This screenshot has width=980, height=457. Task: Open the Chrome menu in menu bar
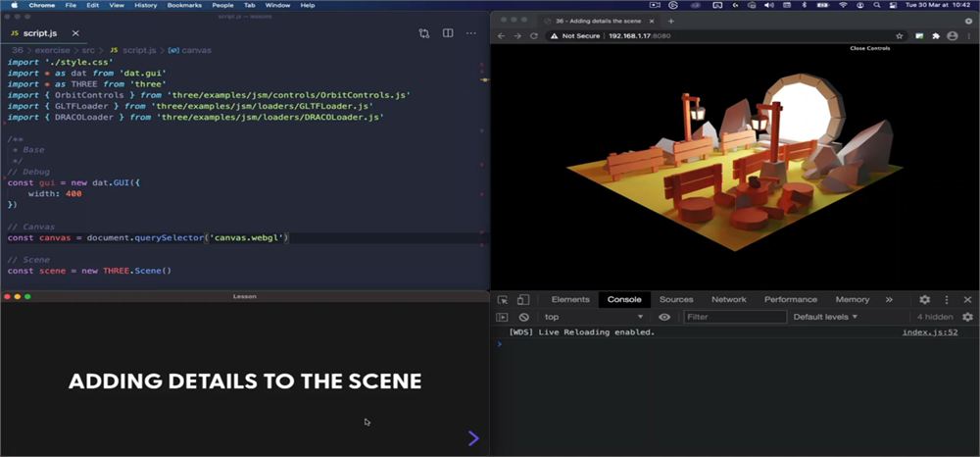click(x=42, y=5)
